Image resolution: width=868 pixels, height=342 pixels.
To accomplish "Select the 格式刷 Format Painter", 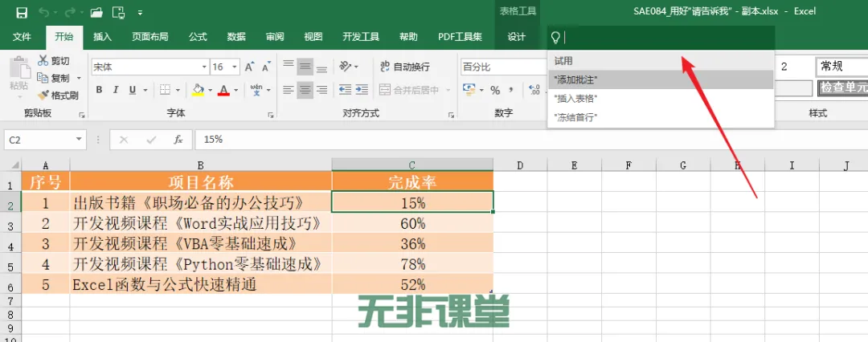I will pos(58,96).
